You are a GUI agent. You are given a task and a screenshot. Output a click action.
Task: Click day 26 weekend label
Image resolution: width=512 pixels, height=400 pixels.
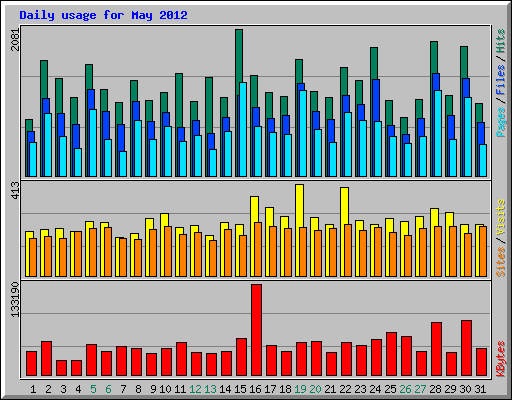point(405,389)
